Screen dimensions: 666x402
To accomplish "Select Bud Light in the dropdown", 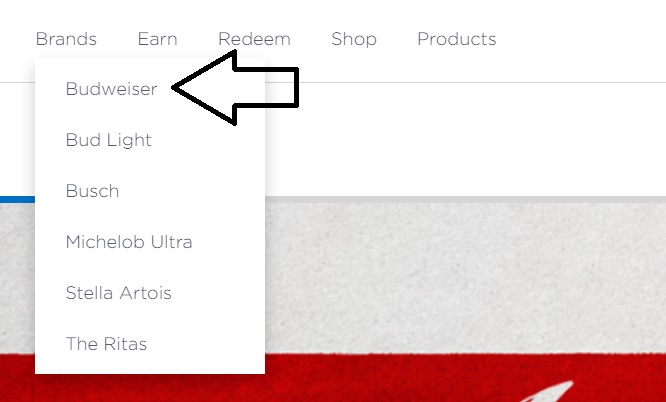I will (109, 140).
